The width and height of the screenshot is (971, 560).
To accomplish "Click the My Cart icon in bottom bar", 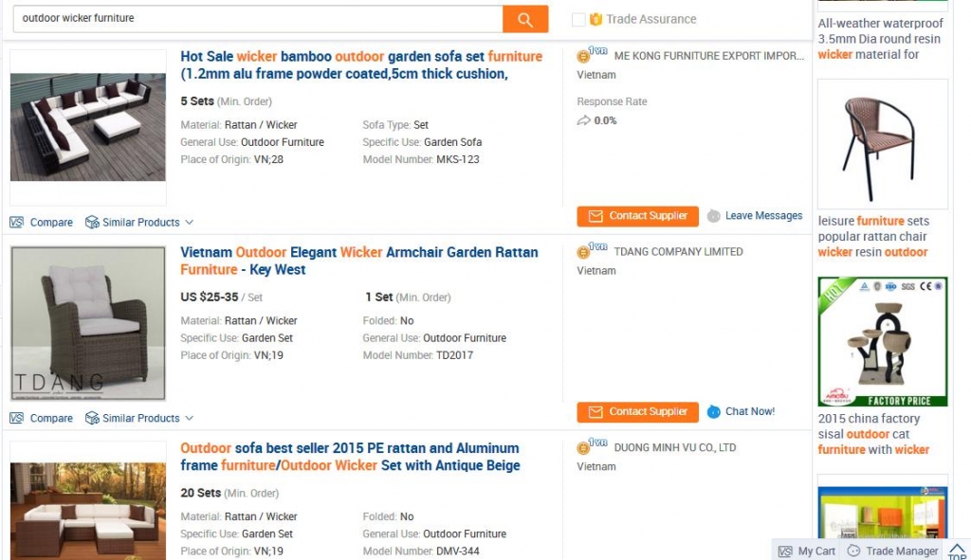I will coord(786,551).
